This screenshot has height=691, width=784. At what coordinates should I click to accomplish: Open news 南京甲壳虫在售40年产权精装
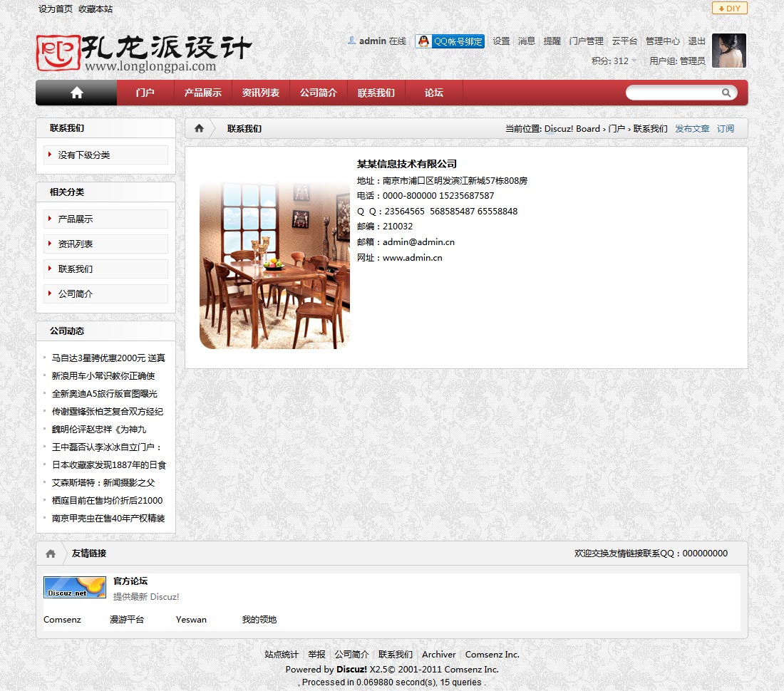point(108,518)
